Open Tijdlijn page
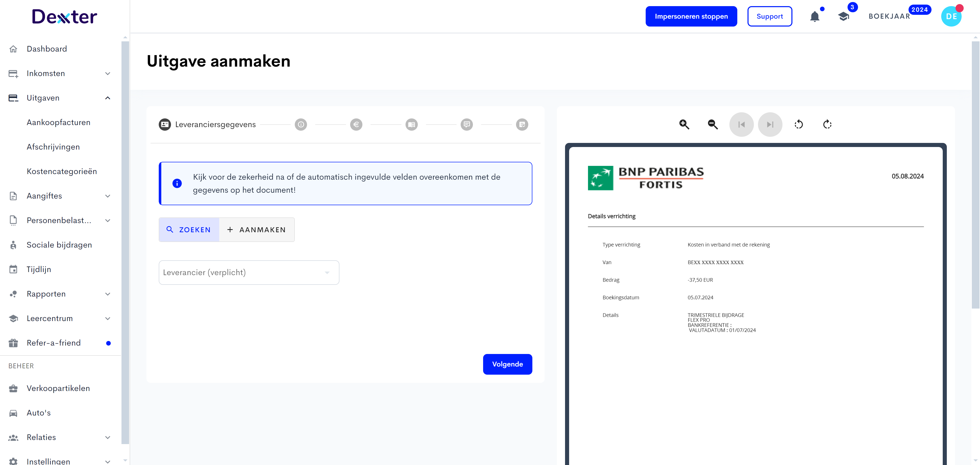 point(39,270)
